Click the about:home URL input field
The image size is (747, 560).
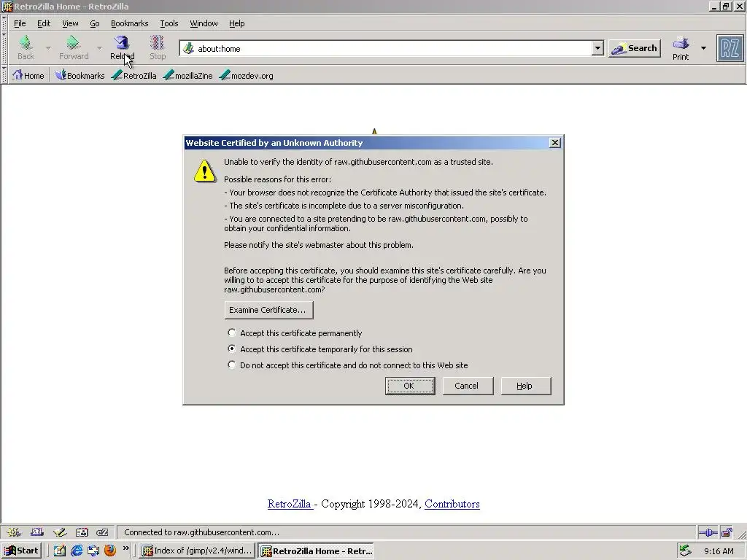[x=393, y=48]
